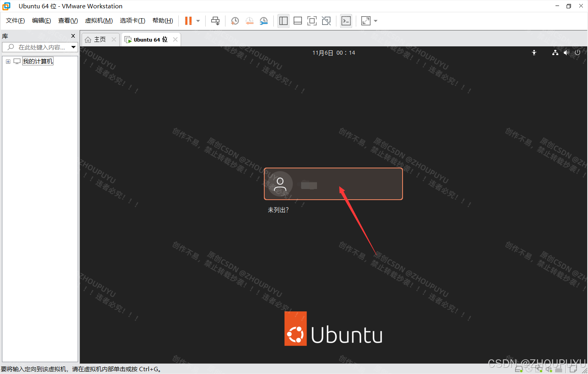
Task: Click the message log icon in status bar
Action: [573, 369]
